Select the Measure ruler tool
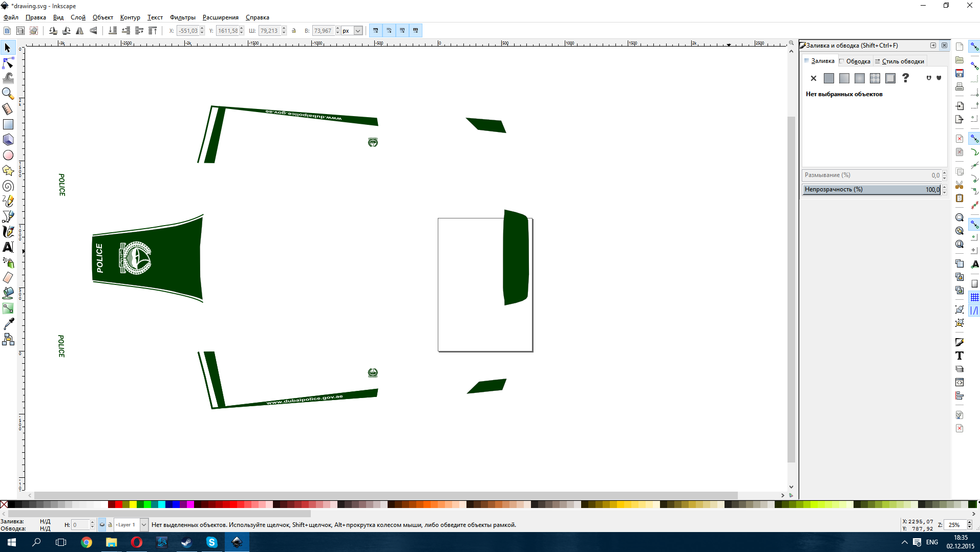The width and height of the screenshot is (980, 552). pos(8,109)
